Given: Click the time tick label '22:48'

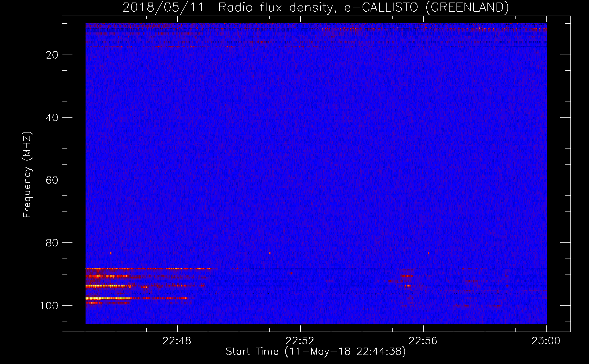Looking at the screenshot, I should coord(177,341).
